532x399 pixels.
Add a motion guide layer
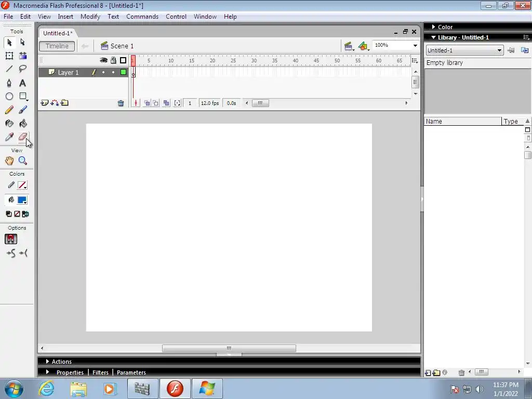54,103
